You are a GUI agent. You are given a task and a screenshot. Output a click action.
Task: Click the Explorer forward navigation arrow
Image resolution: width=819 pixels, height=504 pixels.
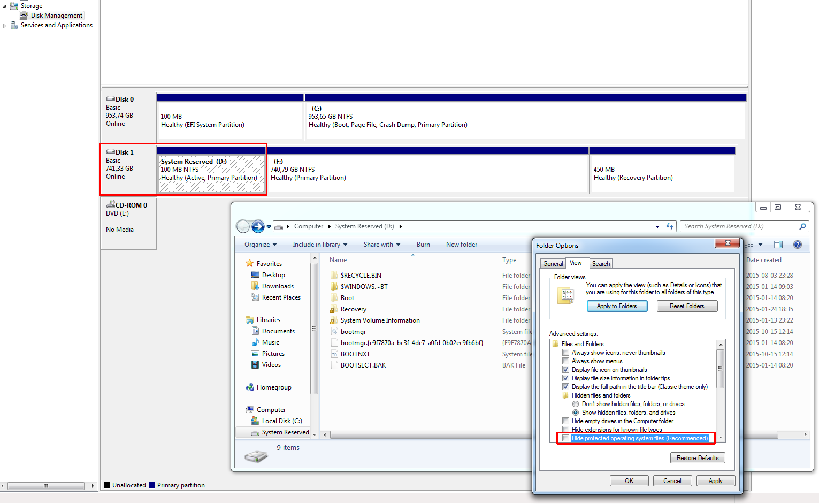pyautogui.click(x=258, y=227)
